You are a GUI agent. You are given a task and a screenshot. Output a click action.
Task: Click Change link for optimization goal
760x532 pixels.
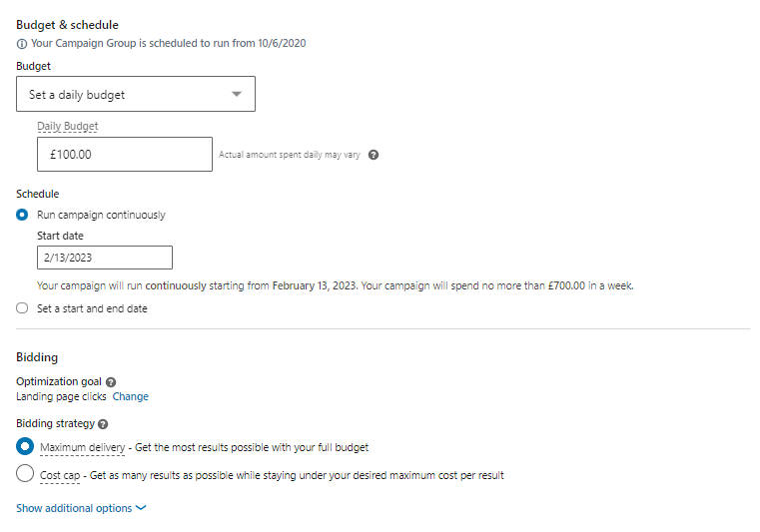point(130,396)
